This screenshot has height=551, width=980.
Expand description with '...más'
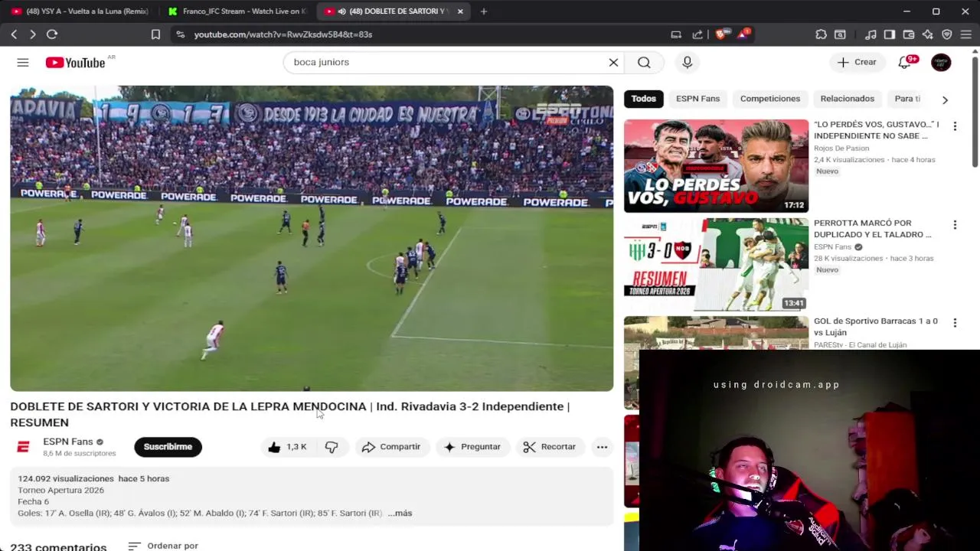[400, 514]
